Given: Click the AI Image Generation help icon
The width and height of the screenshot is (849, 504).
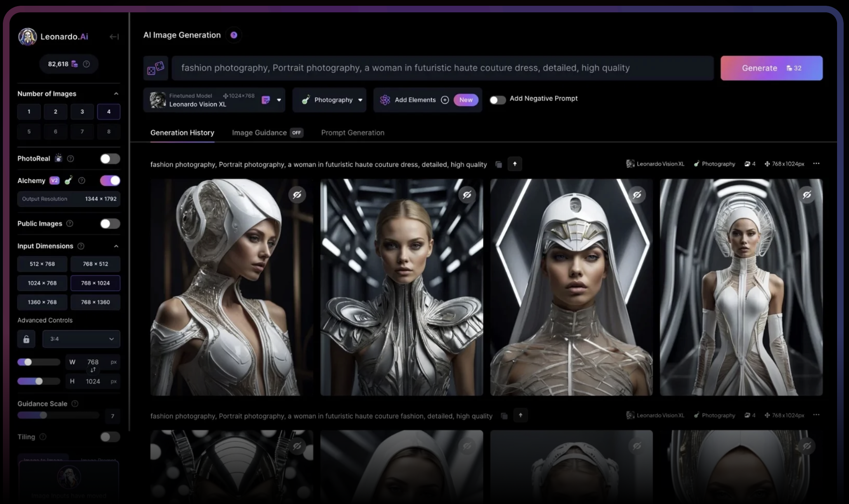Looking at the screenshot, I should pos(234,35).
